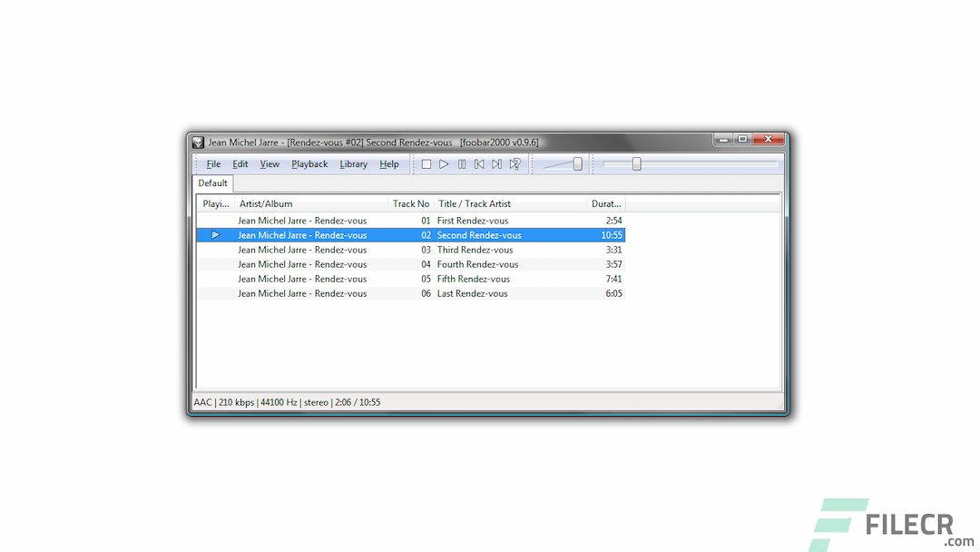Adjust the volume slider
The width and height of the screenshot is (980, 552).
[x=578, y=163]
